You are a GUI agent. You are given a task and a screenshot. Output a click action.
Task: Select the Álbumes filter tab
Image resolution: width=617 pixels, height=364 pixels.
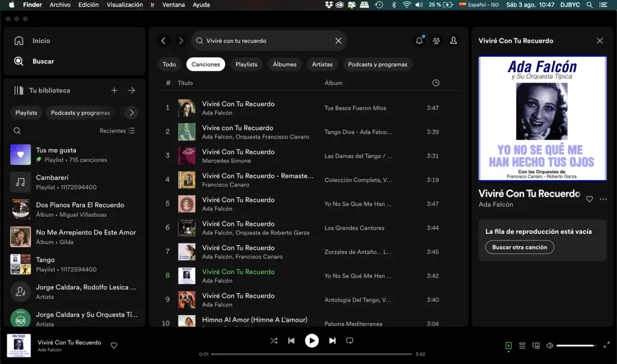click(284, 64)
